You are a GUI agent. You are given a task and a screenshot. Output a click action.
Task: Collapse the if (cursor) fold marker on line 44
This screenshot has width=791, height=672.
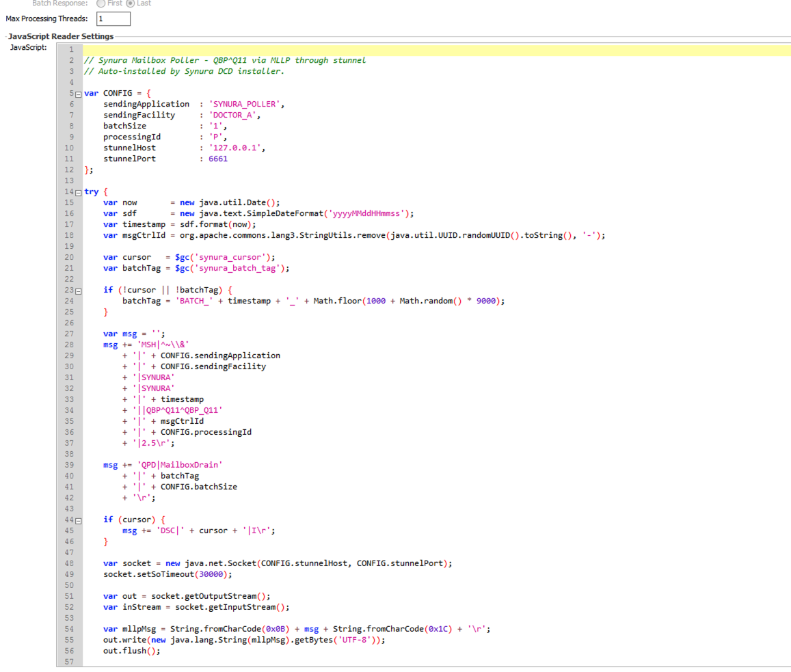click(78, 521)
